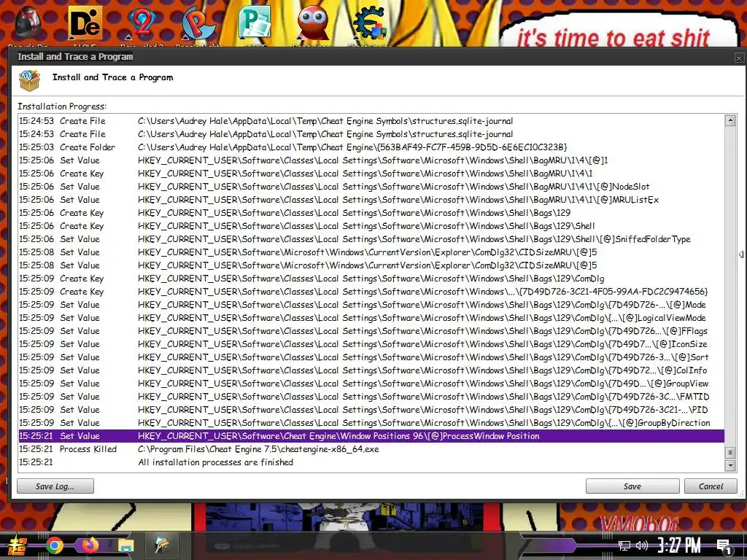Open the volume tray icon
The width and height of the screenshot is (747, 560).
(x=642, y=545)
